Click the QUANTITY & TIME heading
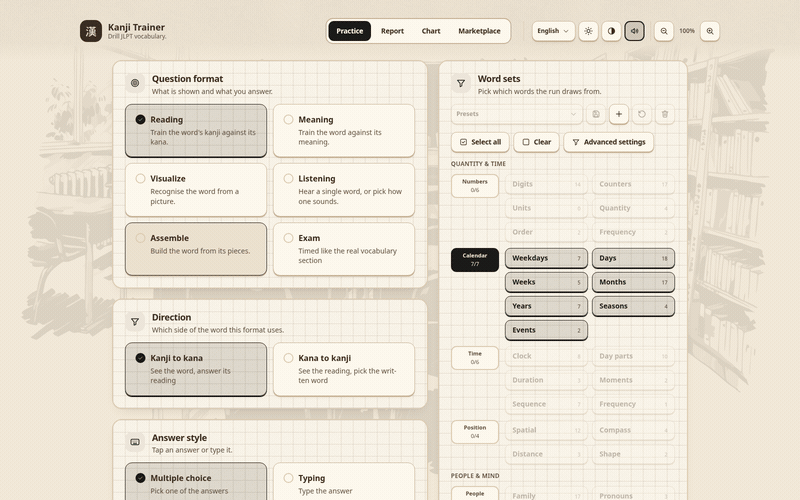Screen dimensions: 800x500 pyautogui.click(x=478, y=164)
